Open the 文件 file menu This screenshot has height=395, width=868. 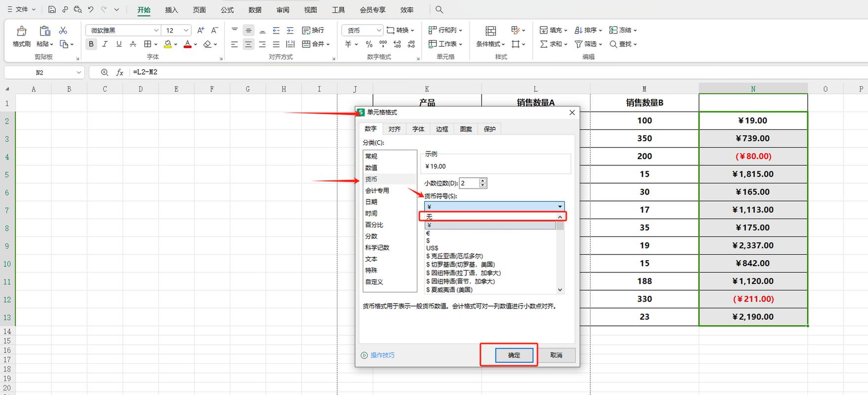click(x=21, y=9)
